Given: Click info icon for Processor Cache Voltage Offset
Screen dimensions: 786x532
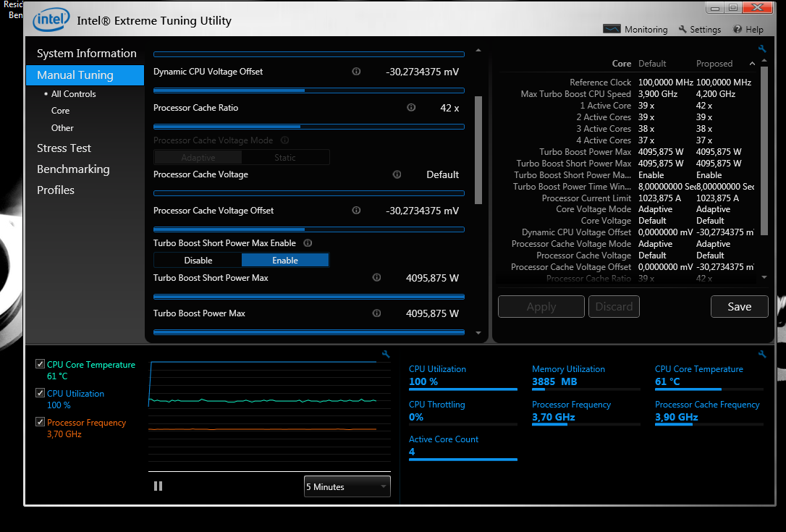Looking at the screenshot, I should pos(356,210).
